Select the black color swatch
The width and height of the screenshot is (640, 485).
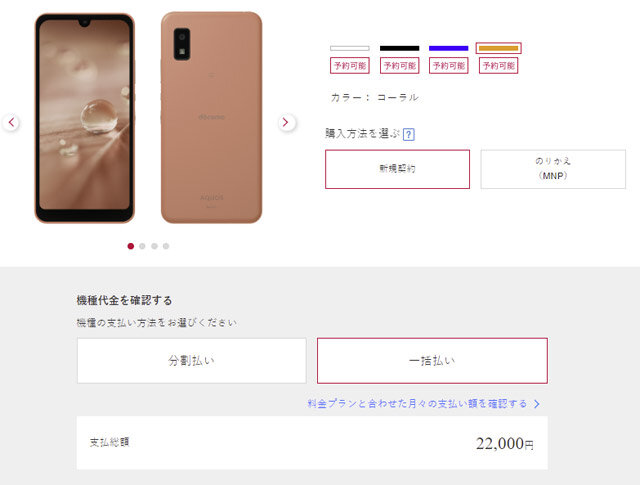[400, 48]
